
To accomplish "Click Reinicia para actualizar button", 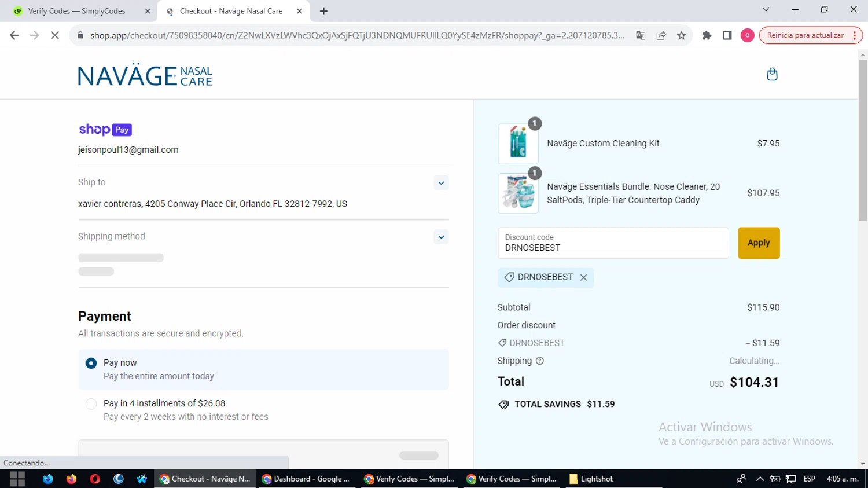I will [806, 35].
